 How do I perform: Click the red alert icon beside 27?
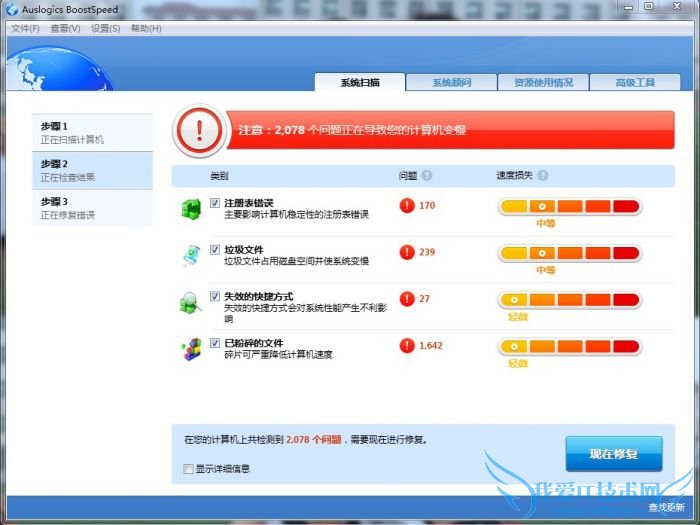pyautogui.click(x=407, y=299)
